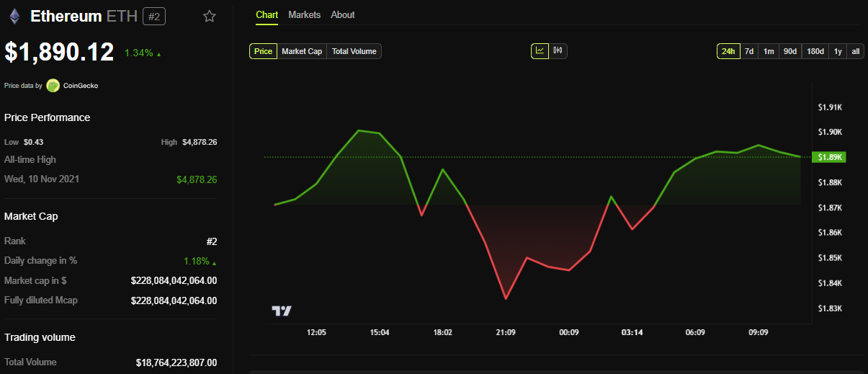Click the $1.83K price axis label
Screen dimensions: 868x374
pos(830,308)
